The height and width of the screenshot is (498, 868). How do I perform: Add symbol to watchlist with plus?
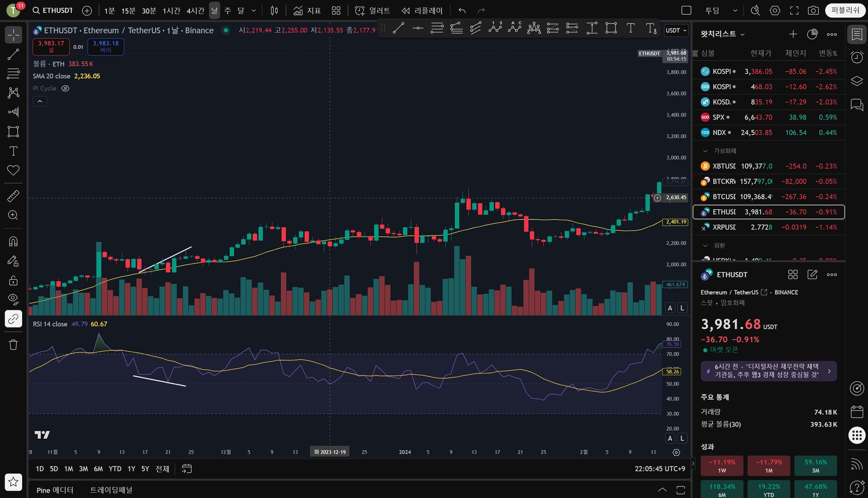[x=793, y=34]
